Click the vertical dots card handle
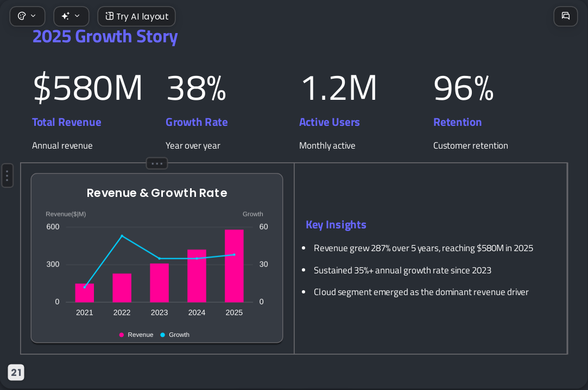 pos(7,175)
